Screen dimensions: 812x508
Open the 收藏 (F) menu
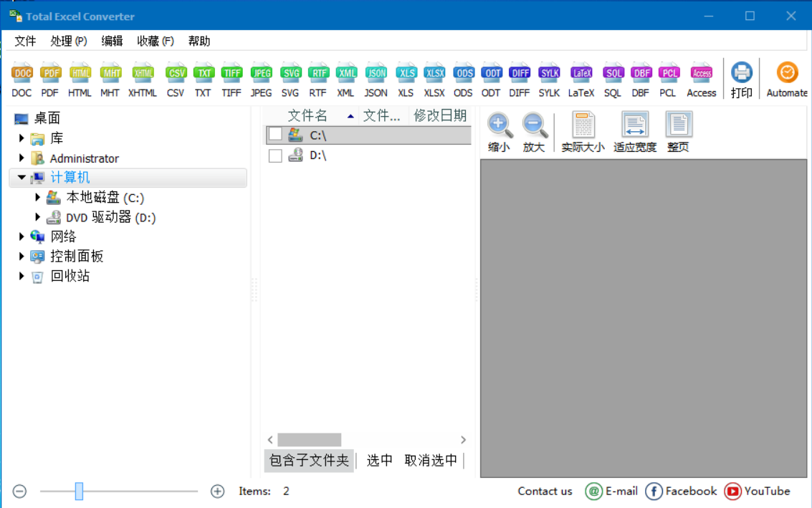tap(155, 41)
